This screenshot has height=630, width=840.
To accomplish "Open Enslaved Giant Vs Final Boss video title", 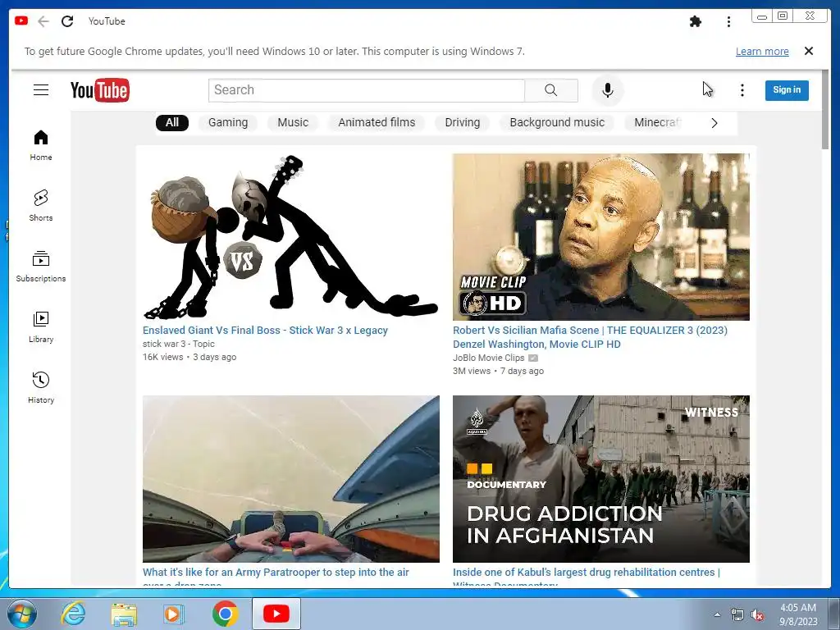I will pos(265,331).
